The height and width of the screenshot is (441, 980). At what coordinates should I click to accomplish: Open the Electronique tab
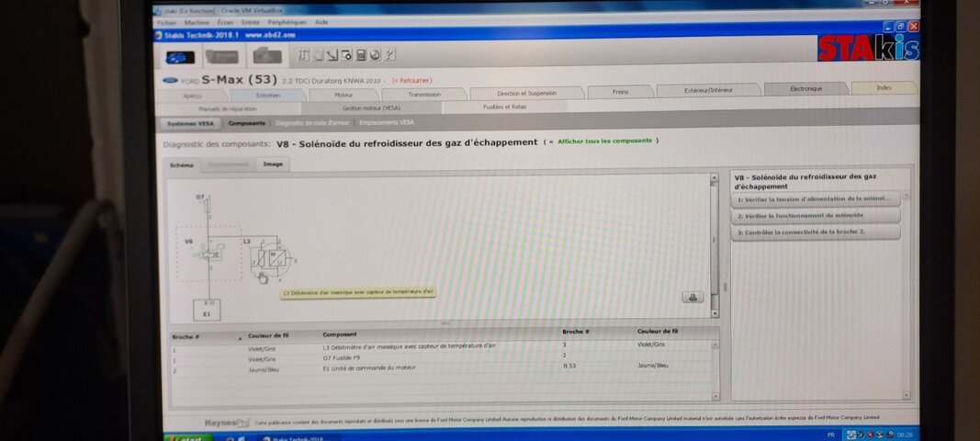[x=805, y=89]
